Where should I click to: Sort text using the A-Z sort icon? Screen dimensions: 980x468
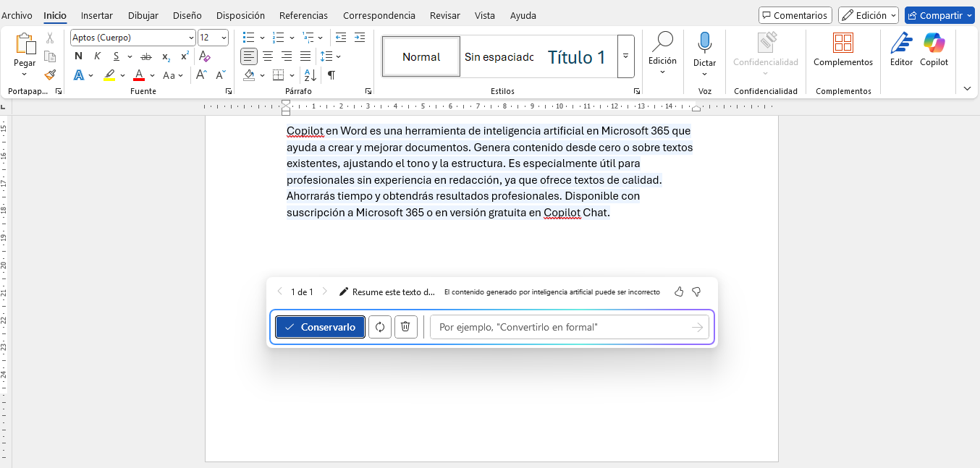[311, 75]
